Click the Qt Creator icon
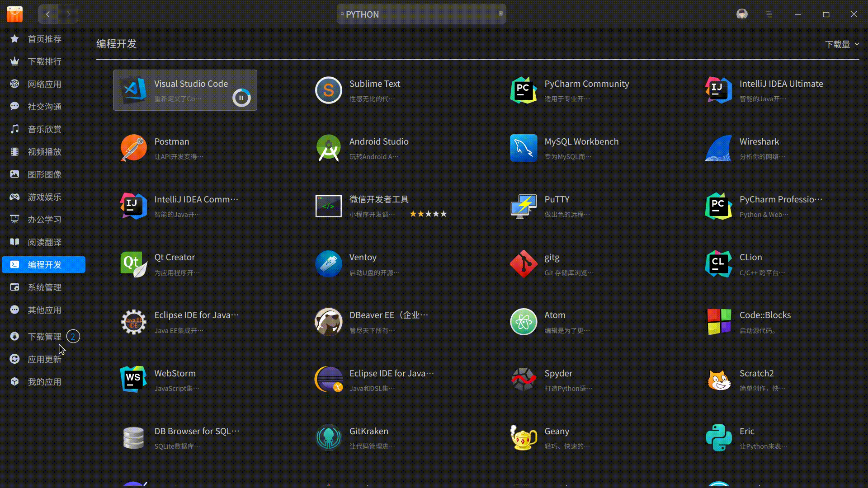 coord(134,264)
